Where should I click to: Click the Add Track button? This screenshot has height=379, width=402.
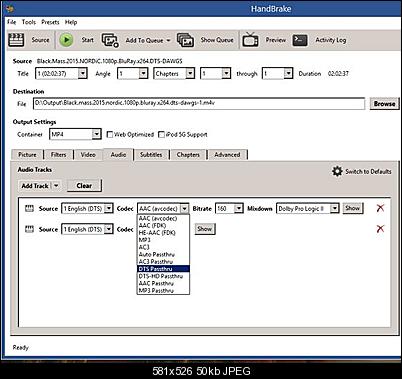pyautogui.click(x=35, y=186)
